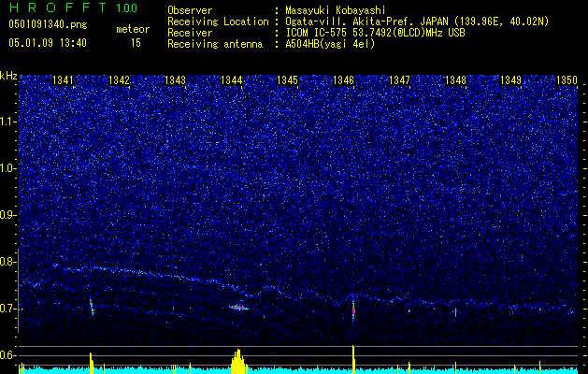Select the file name 0501091340.png
The image size is (588, 374).
point(48,24)
